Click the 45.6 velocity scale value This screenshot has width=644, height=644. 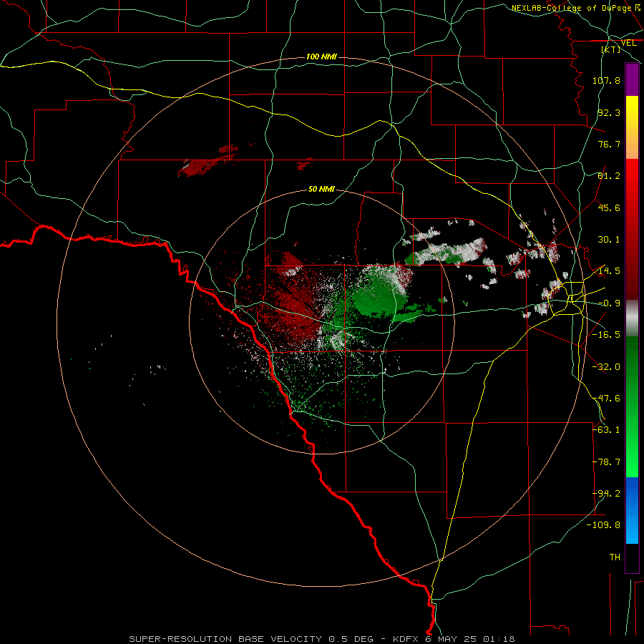609,208
